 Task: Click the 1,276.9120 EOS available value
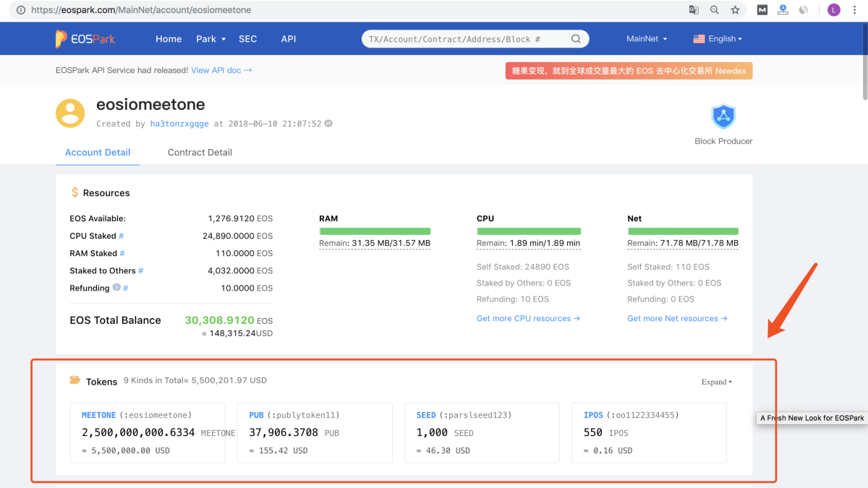pyautogui.click(x=231, y=218)
